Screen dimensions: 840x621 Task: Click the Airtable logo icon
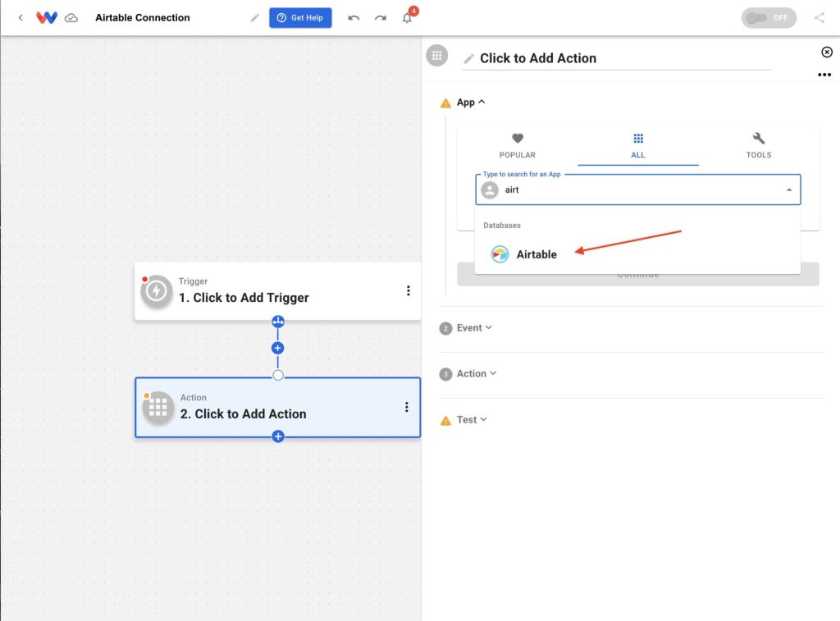tap(500, 254)
